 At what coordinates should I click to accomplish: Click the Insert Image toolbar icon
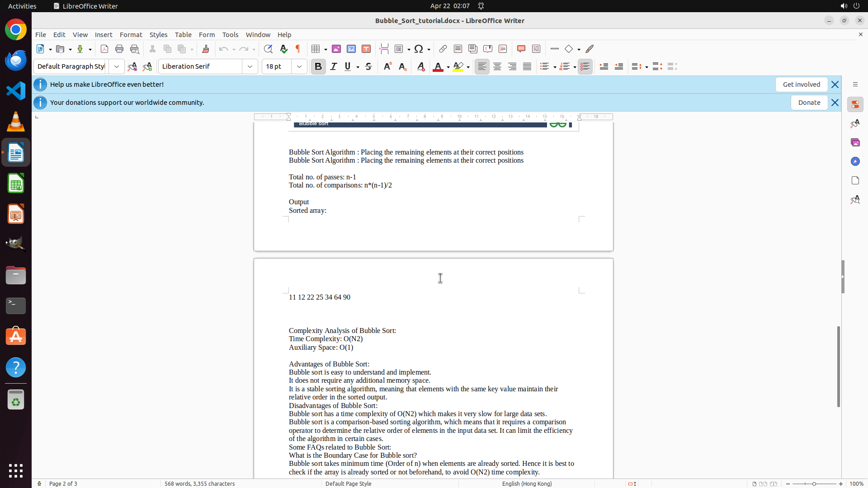pyautogui.click(x=336, y=49)
